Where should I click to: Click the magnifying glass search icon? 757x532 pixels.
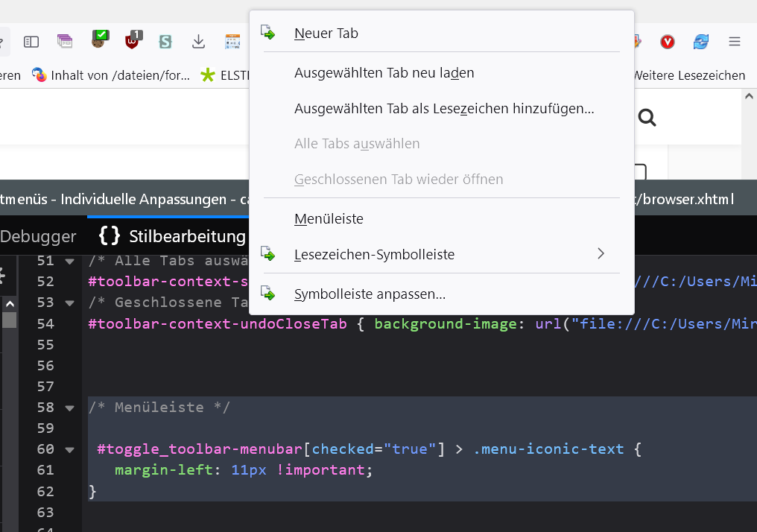click(x=647, y=117)
